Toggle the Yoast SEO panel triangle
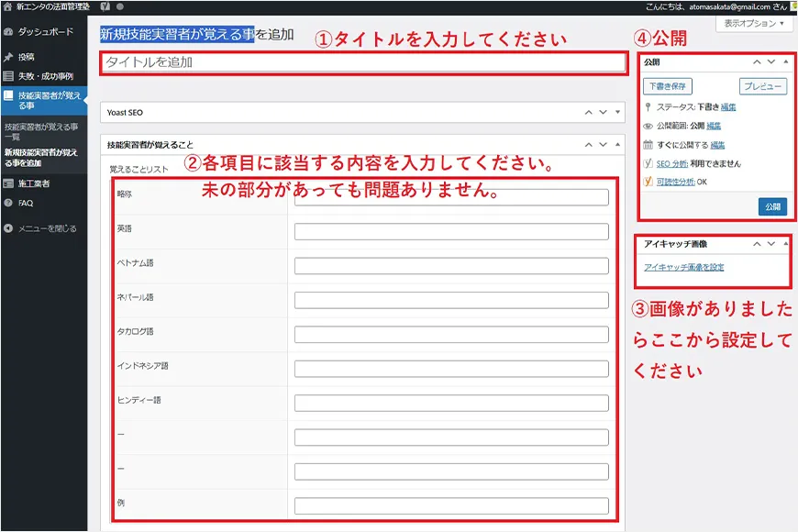 616,112
